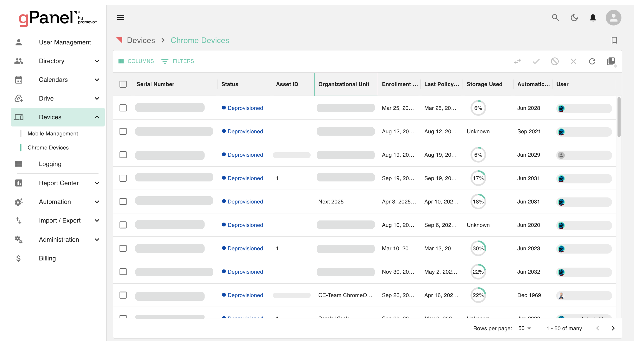
Task: Check the row with Automatic date Jun 2020
Action: [123, 225]
